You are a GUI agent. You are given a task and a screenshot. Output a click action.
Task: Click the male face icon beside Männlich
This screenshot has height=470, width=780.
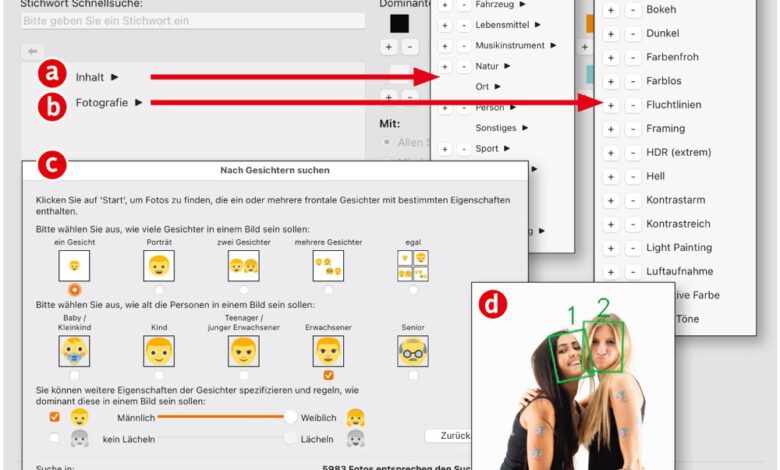pos(79,417)
